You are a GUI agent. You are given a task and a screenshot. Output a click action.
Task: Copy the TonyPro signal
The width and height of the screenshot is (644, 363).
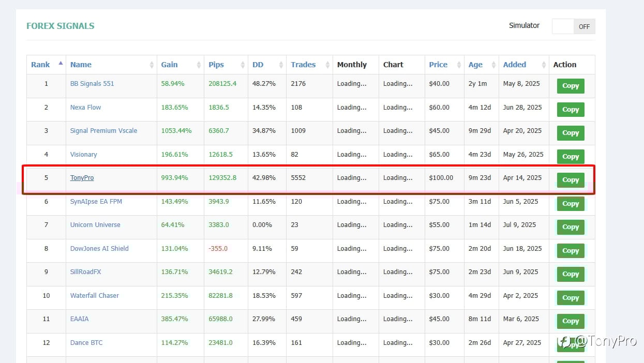point(571,180)
